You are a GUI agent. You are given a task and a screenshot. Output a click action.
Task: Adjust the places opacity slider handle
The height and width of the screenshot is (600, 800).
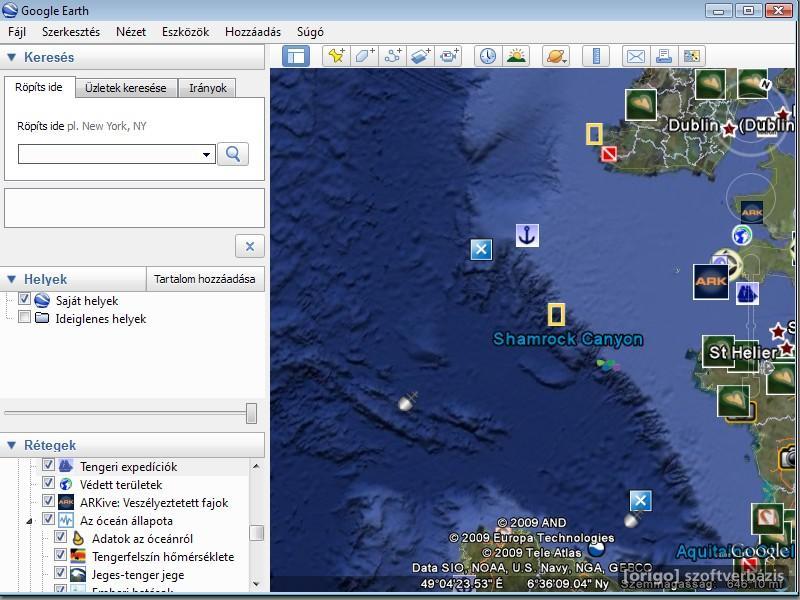click(x=251, y=413)
